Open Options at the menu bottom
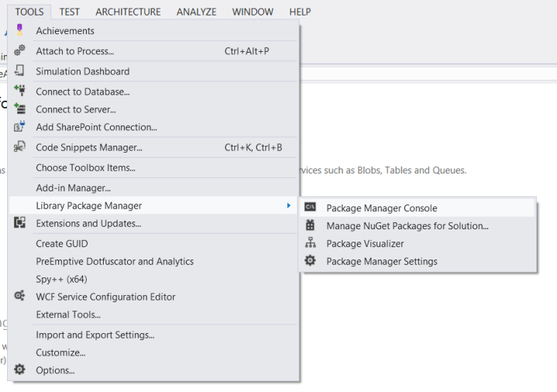This screenshot has width=557, height=392. pos(55,370)
